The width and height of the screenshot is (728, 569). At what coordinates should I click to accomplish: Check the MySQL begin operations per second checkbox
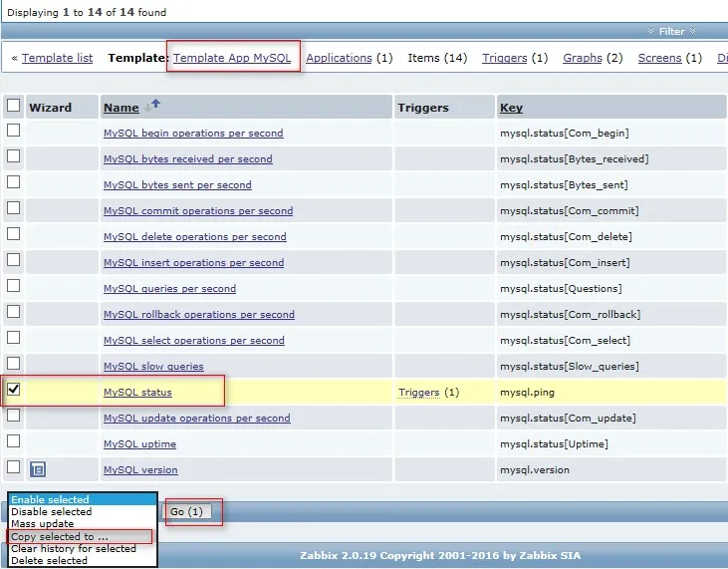pyautogui.click(x=14, y=131)
